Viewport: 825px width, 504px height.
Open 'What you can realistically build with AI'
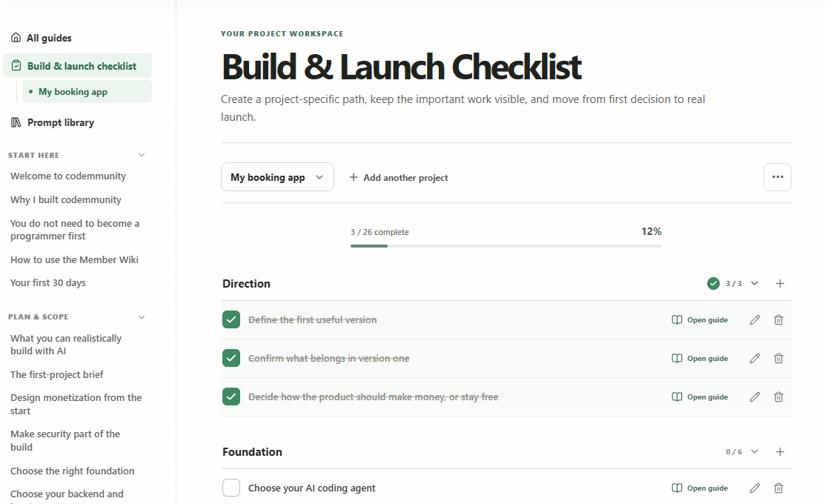(x=66, y=345)
